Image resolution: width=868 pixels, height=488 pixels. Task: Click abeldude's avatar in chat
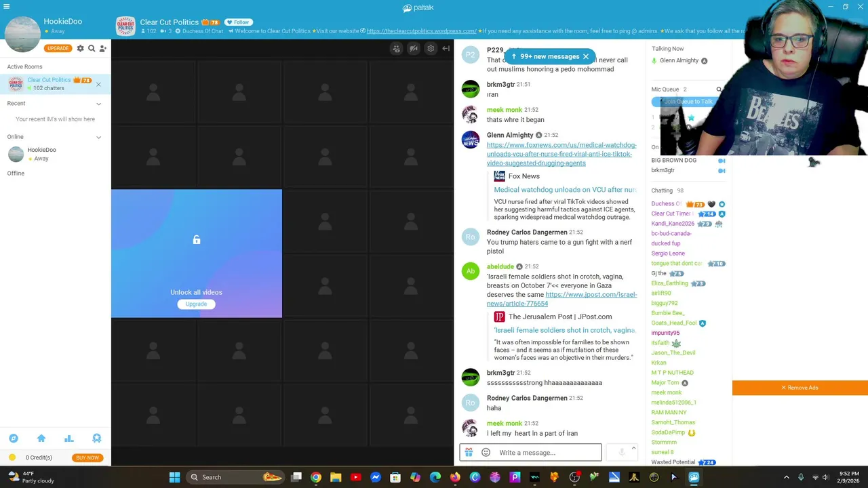tap(471, 271)
